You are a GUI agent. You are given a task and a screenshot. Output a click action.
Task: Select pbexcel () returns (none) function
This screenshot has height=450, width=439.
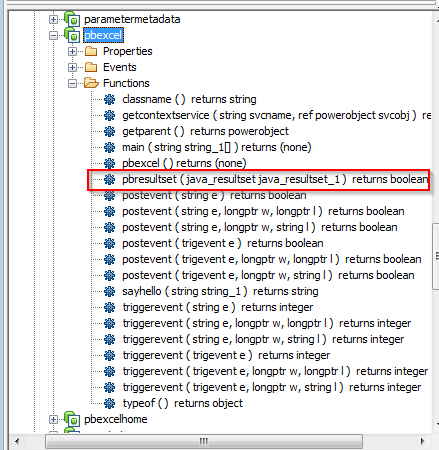(184, 163)
